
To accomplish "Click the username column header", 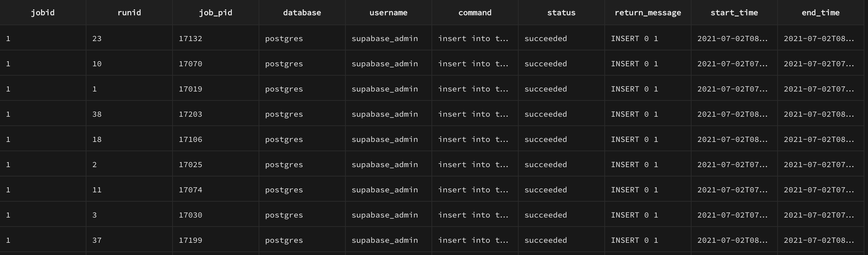I will [388, 13].
